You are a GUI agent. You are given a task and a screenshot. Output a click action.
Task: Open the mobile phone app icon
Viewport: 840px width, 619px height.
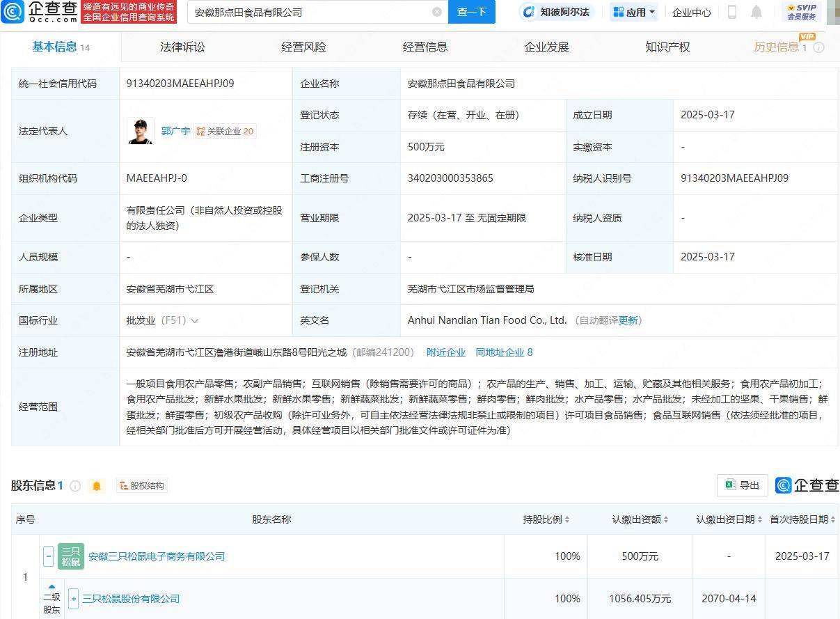click(732, 12)
